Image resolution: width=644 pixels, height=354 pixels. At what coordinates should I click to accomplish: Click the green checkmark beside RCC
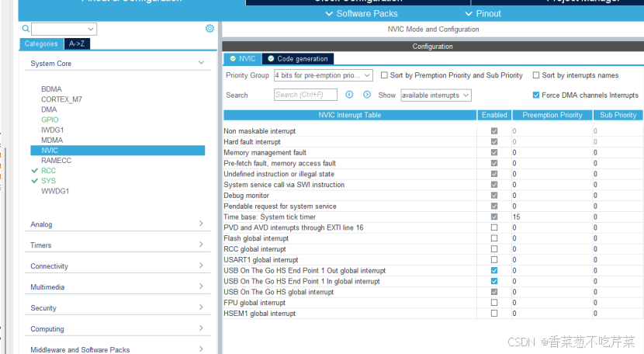tap(34, 171)
